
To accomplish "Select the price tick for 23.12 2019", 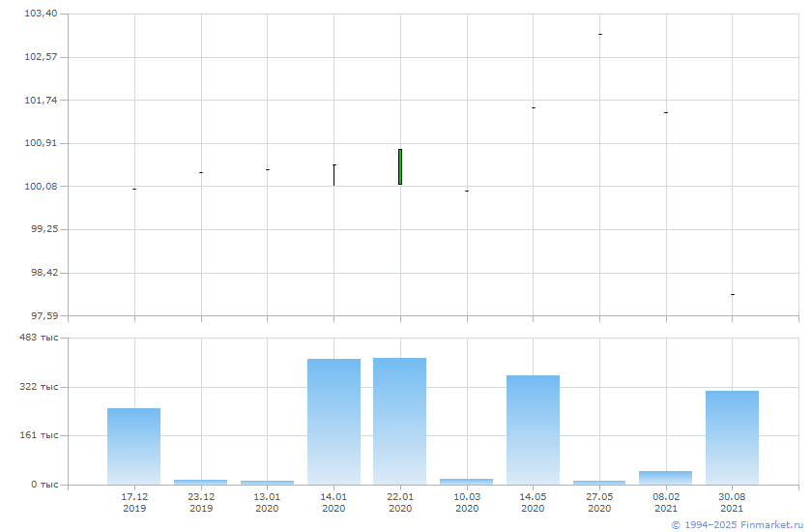I will point(201,172).
